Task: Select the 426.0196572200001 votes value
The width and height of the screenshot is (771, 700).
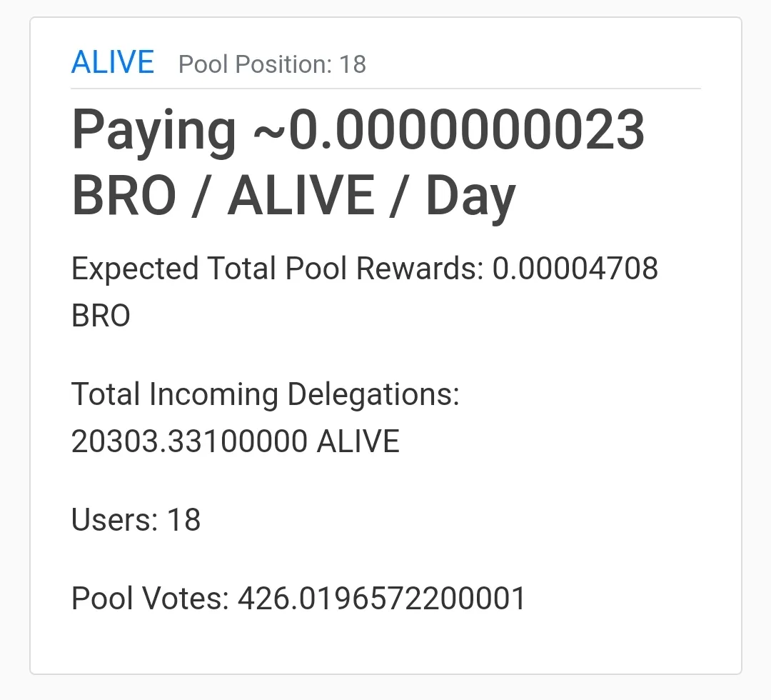Action: pyautogui.click(x=381, y=599)
